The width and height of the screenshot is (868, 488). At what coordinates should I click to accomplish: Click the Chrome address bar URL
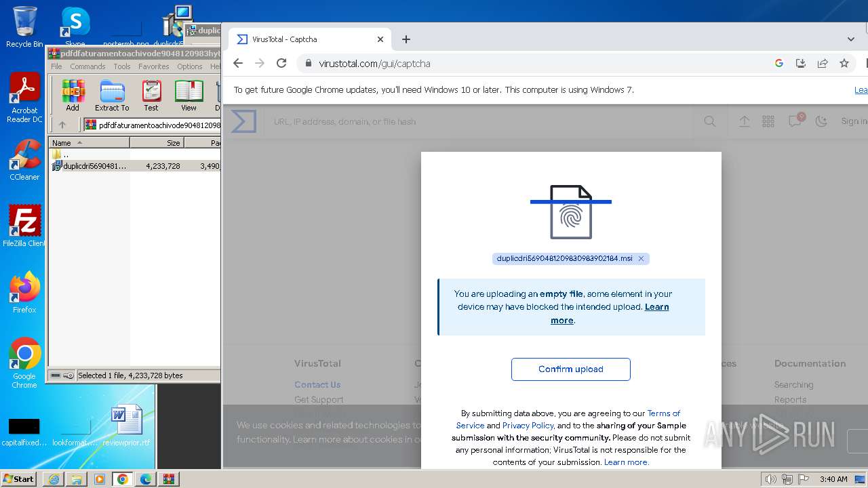[374, 64]
